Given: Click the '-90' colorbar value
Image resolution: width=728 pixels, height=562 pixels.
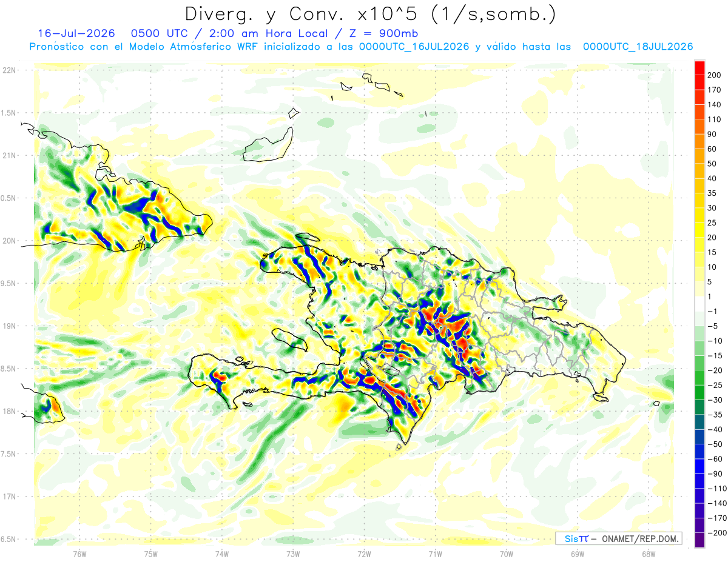Looking at the screenshot, I should coord(716,473).
